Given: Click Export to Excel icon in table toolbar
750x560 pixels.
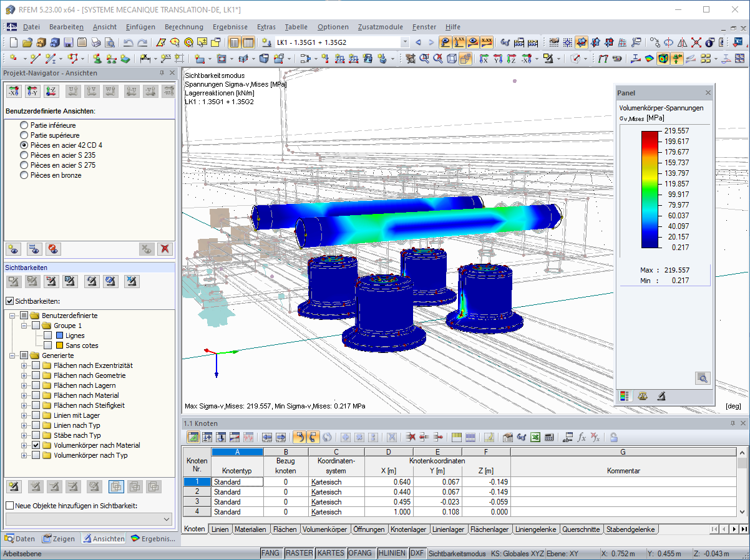Looking at the screenshot, I should 535,437.
